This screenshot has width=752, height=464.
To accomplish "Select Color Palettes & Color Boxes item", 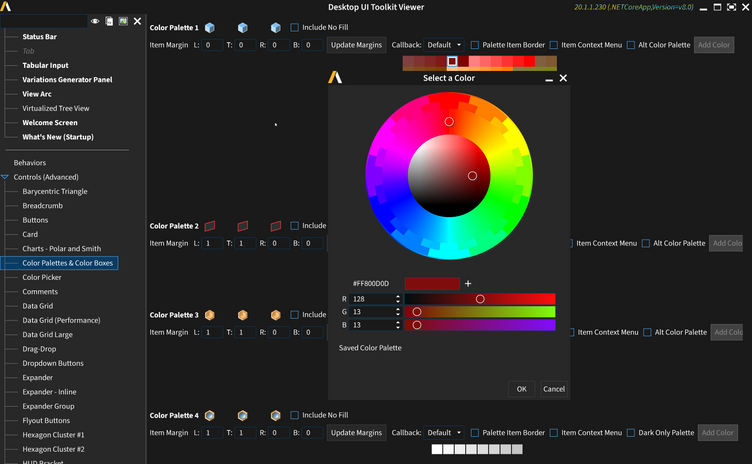I will pos(59,263).
